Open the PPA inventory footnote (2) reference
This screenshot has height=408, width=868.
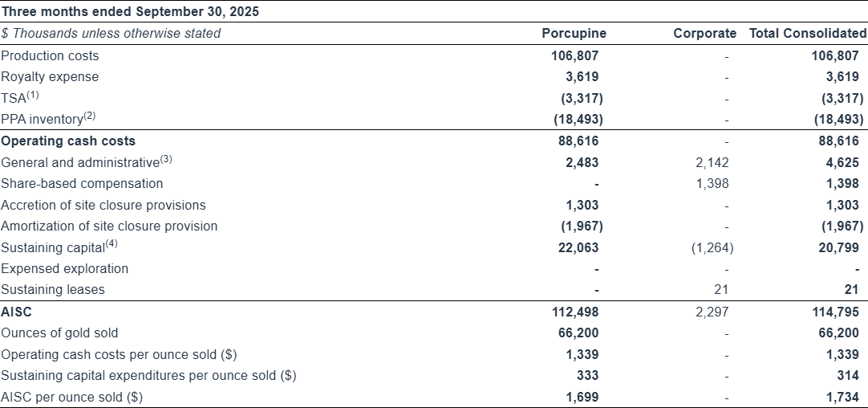[89, 116]
